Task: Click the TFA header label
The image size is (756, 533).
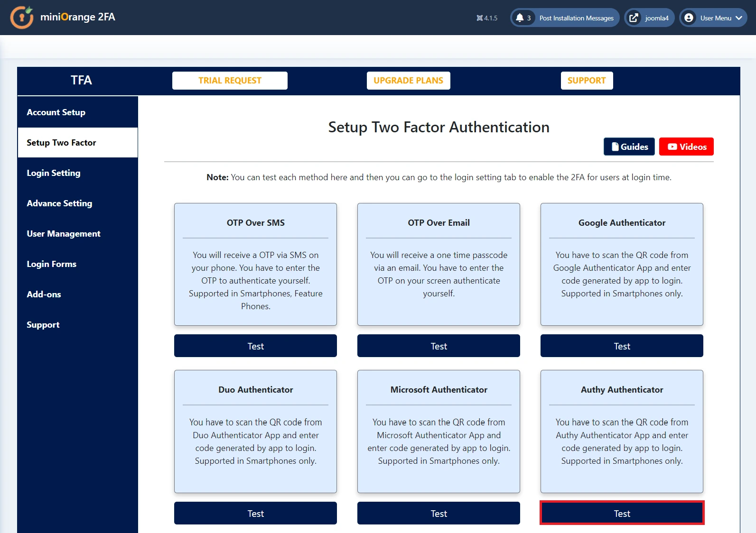Action: pos(81,80)
